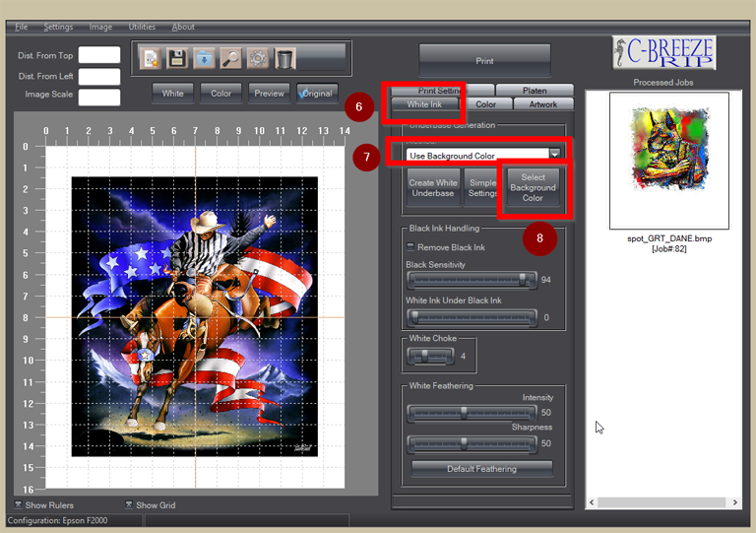Click the Image Scale input field
Image resolution: width=756 pixels, height=533 pixels.
99,97
